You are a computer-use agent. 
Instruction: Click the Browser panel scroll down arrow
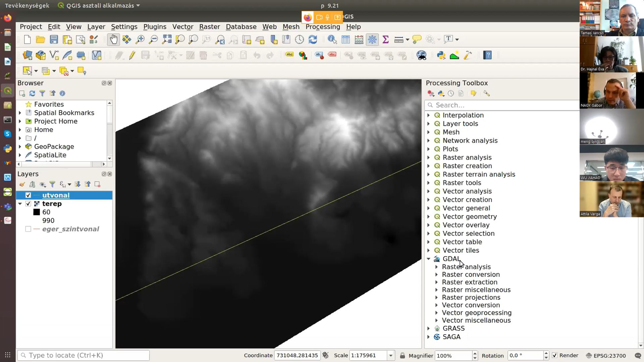tap(110, 158)
